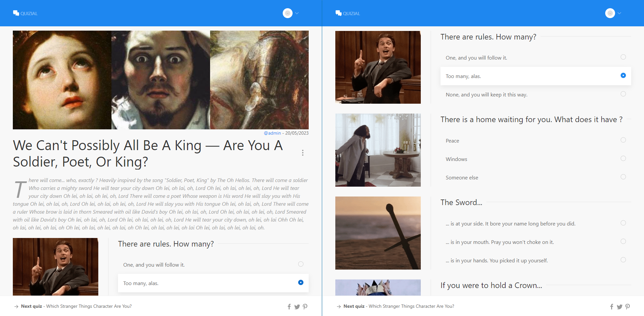Viewport: 644px width, 316px height.
Task: Open the @admin author profile link
Action: 272,133
